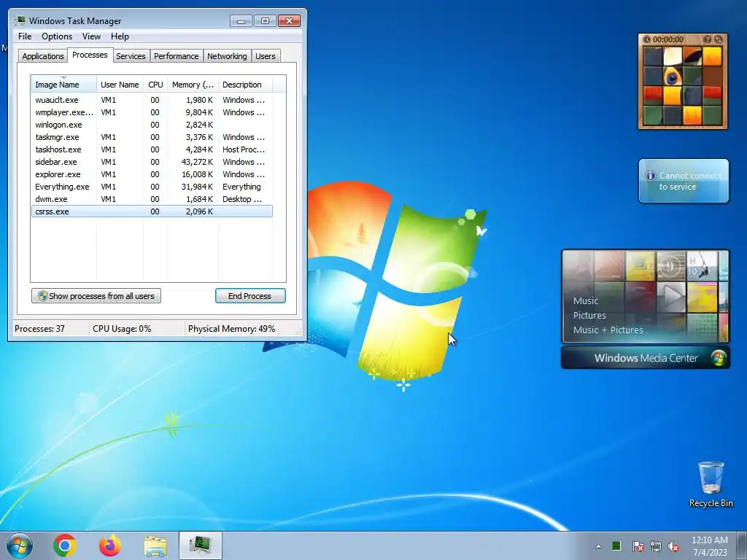The height and width of the screenshot is (560, 747).
Task: Sort by the Description column header
Action: point(245,85)
